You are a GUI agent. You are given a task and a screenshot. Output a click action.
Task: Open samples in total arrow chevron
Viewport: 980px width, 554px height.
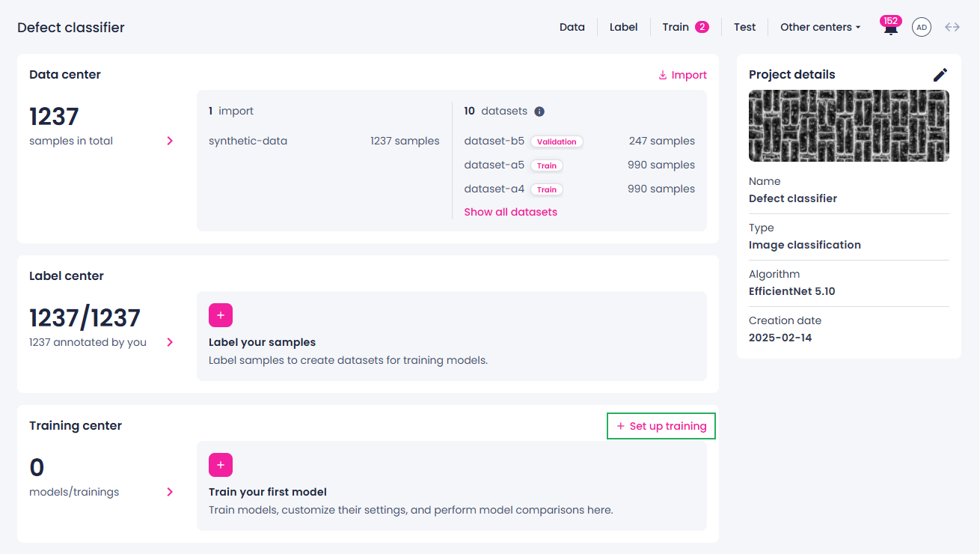[170, 141]
